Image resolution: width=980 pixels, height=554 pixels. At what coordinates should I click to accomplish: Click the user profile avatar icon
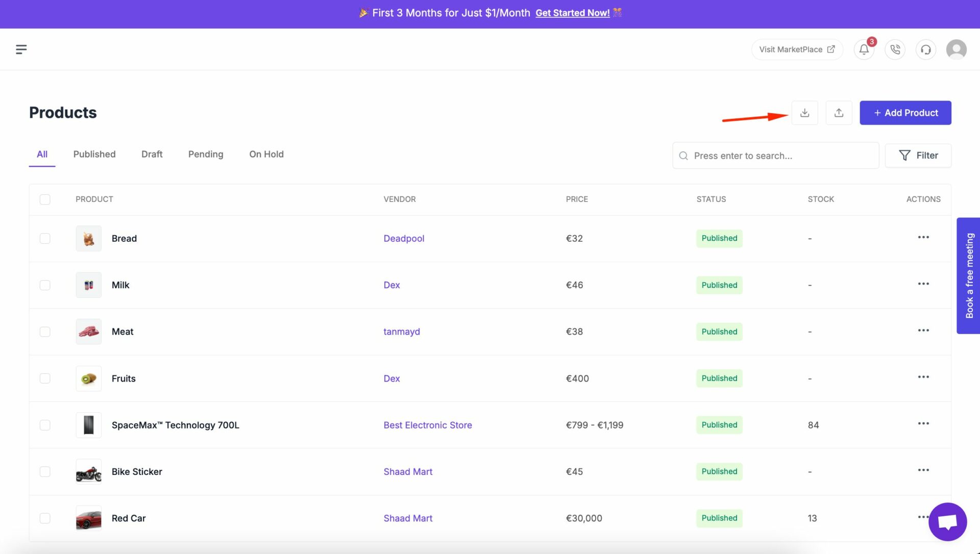(x=957, y=48)
